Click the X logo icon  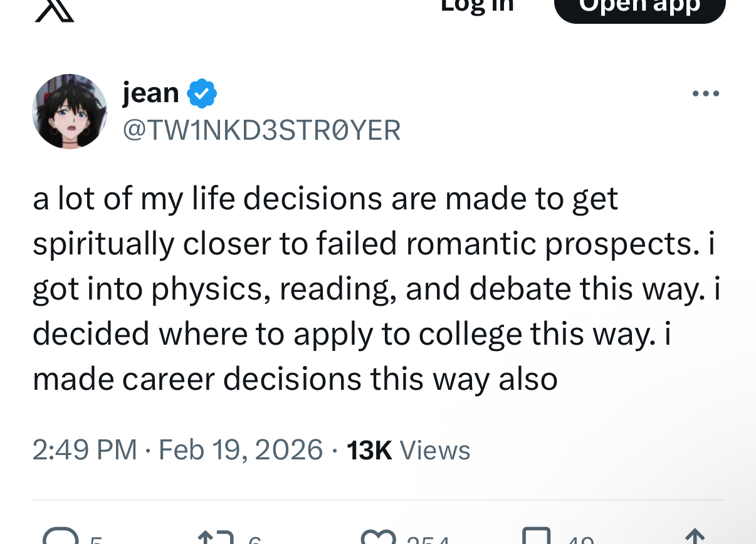click(55, 10)
